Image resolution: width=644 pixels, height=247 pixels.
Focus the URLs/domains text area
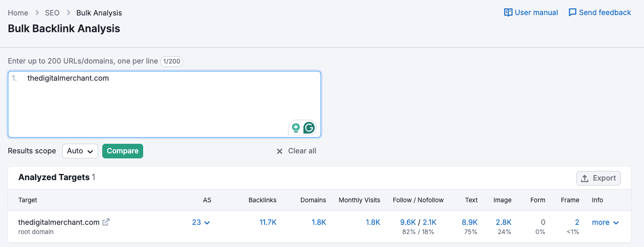pyautogui.click(x=164, y=104)
